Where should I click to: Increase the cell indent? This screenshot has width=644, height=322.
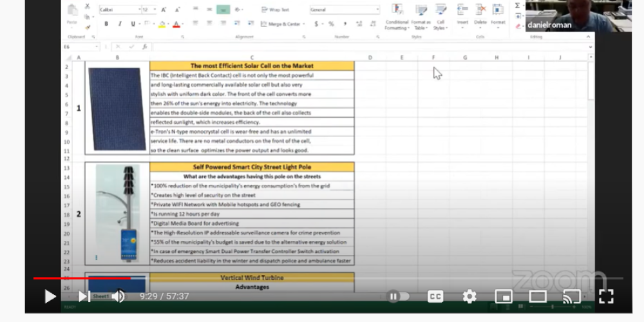251,24
